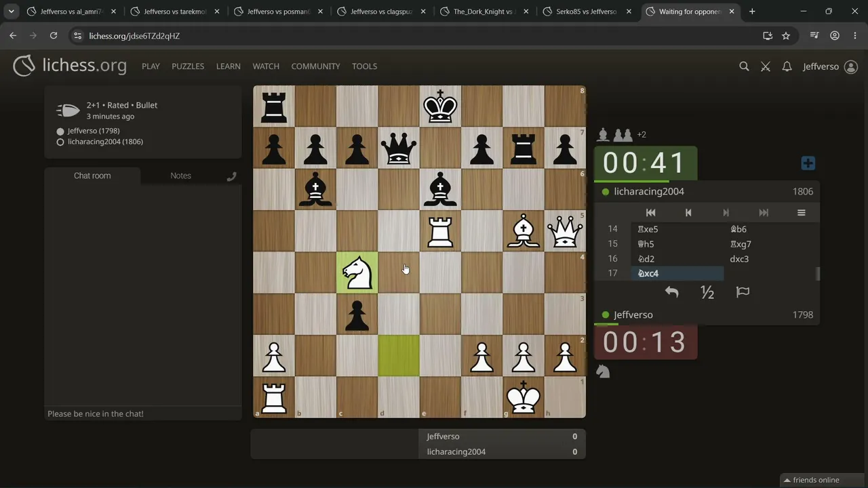
Task: Open the PUZZLES menu
Action: (x=188, y=66)
